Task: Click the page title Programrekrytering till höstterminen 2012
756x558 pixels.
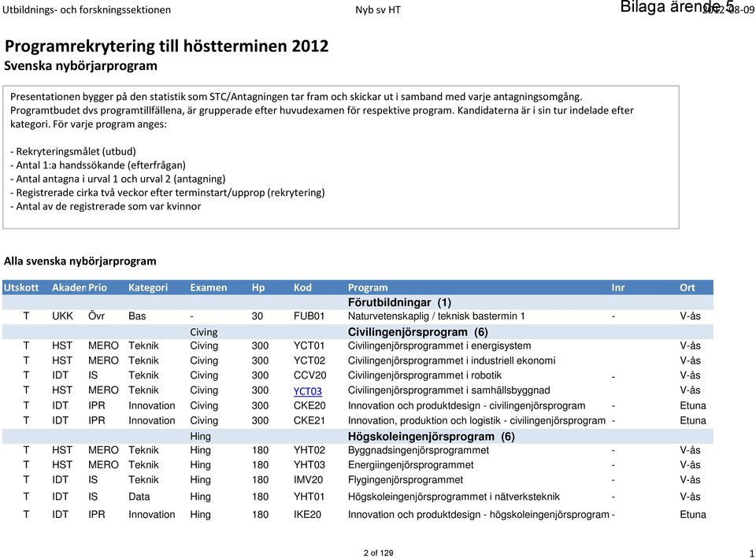Action: (166, 46)
